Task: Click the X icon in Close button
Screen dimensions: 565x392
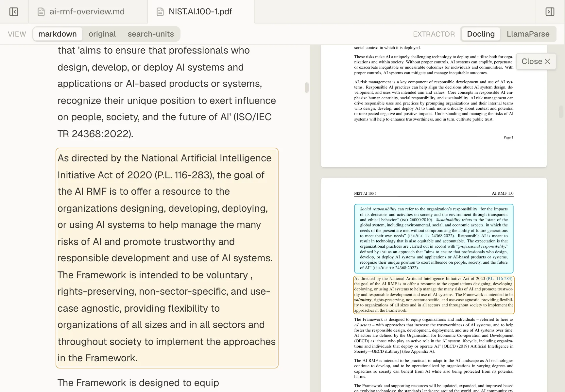Action: click(x=548, y=61)
